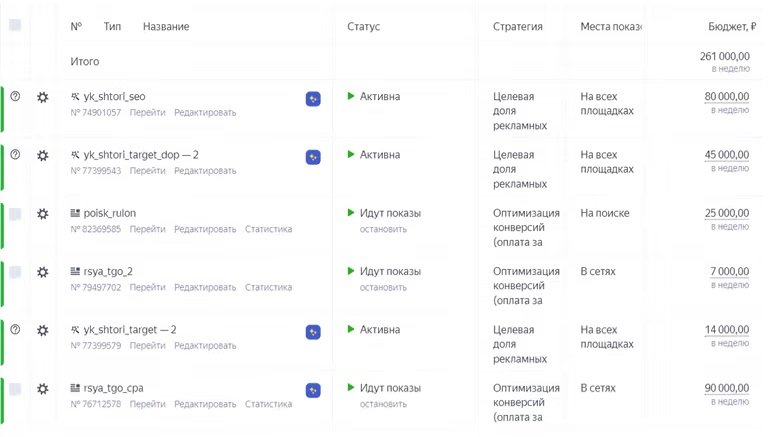Image resolution: width=772 pixels, height=437 pixels.
Task: Tick the select-all checkbox in table header
Action: tap(15, 26)
